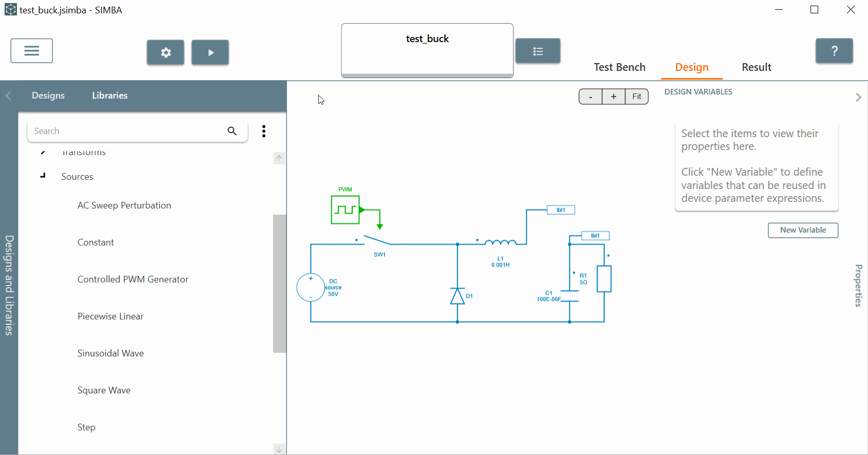This screenshot has width=868, height=455.
Task: Open the design list button
Action: pos(537,51)
